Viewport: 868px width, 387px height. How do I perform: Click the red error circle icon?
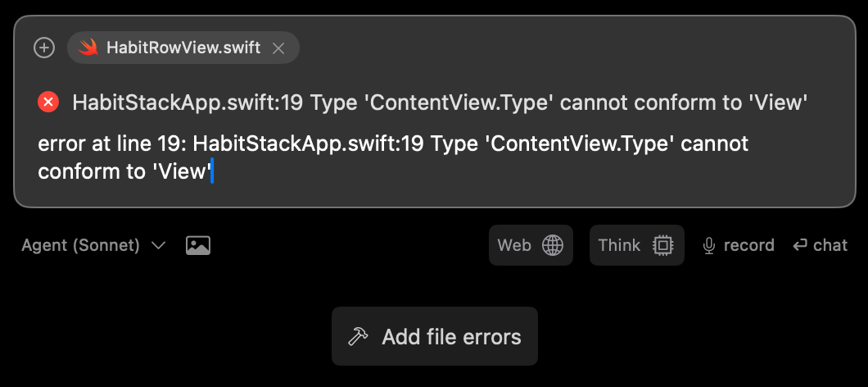click(48, 102)
